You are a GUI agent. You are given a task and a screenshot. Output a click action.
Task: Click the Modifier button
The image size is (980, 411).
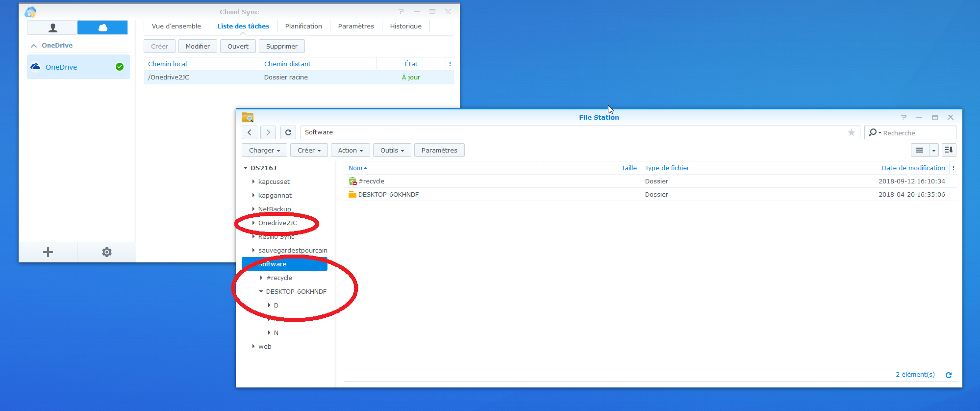pos(198,46)
